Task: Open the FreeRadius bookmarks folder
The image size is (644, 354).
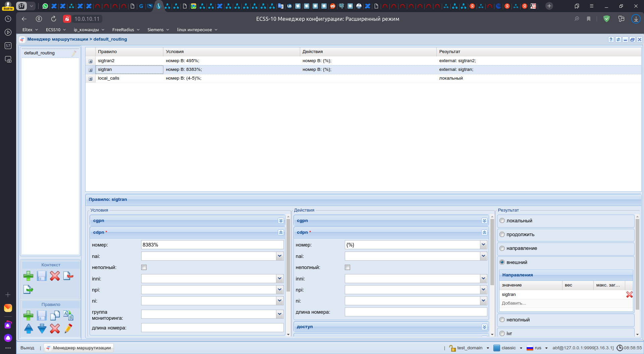Action: click(126, 30)
